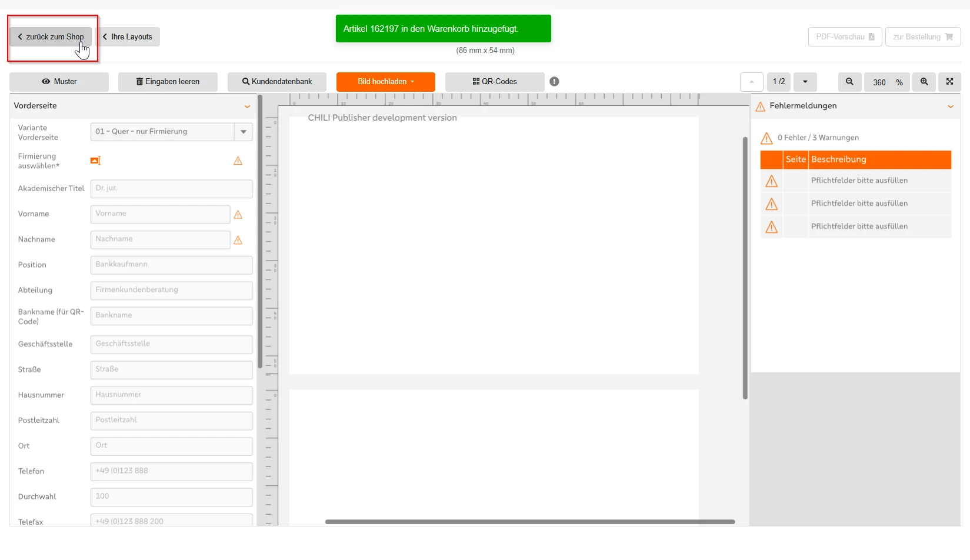This screenshot has height=560, width=970.
Task: Open the QR-Codes tool
Action: pos(494,82)
